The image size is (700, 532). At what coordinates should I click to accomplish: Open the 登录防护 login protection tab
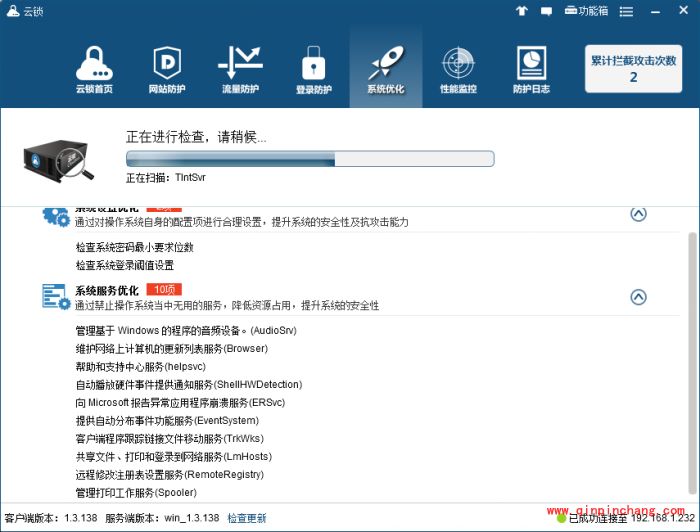[x=313, y=70]
